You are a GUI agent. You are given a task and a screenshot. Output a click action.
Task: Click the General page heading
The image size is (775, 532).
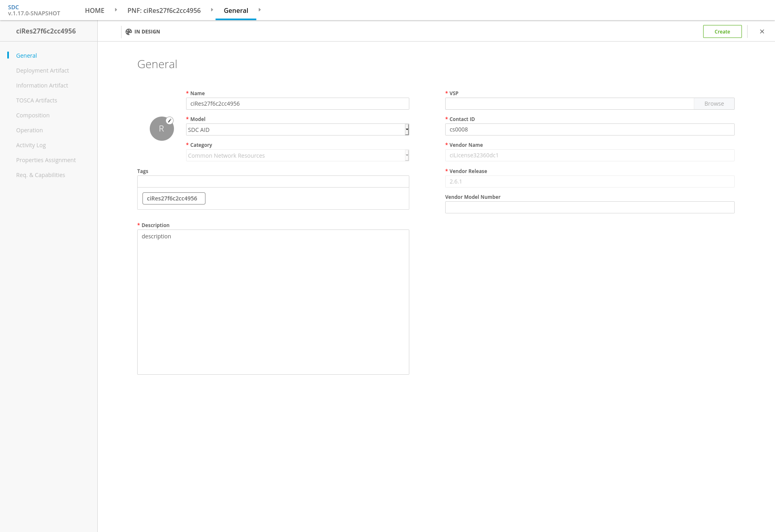point(157,64)
